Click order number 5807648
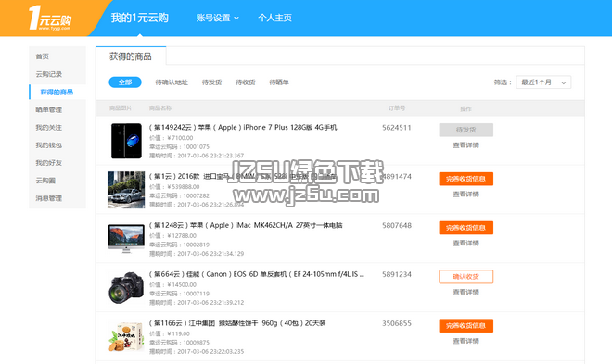The image size is (612, 364). point(397,226)
